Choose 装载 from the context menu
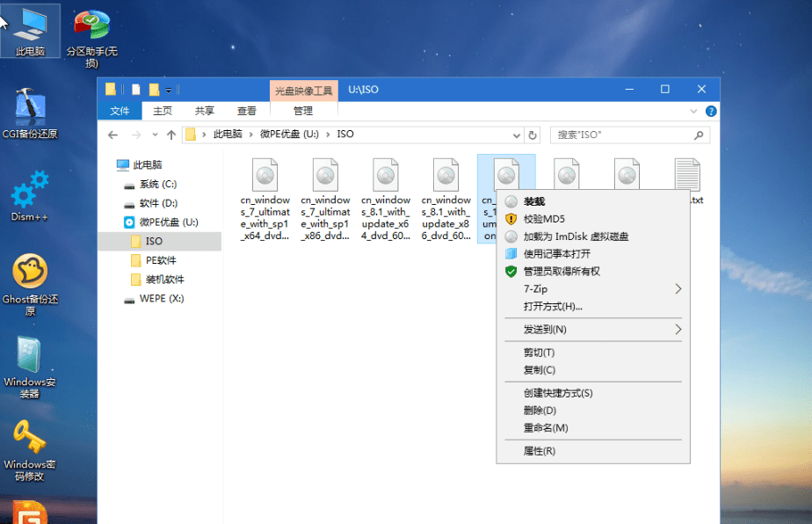812x524 pixels. click(x=593, y=201)
